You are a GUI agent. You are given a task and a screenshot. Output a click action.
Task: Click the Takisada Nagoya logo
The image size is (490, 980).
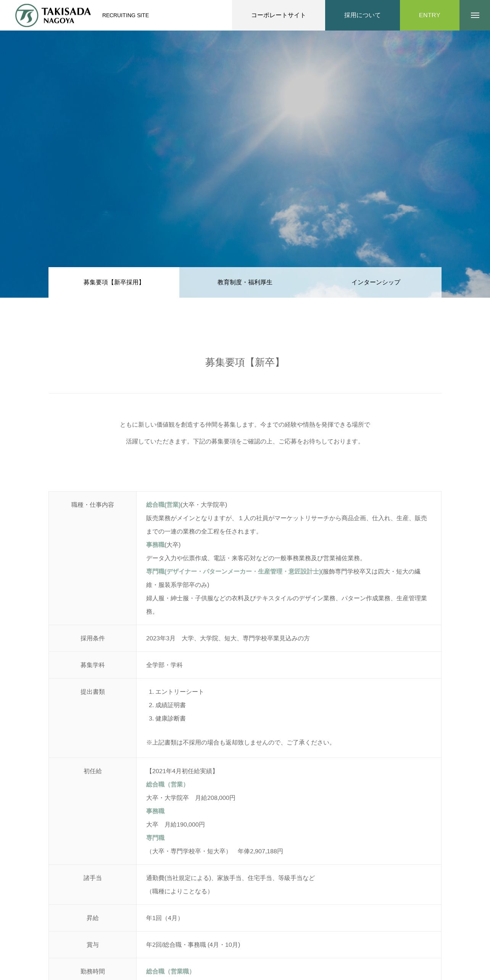(x=53, y=15)
